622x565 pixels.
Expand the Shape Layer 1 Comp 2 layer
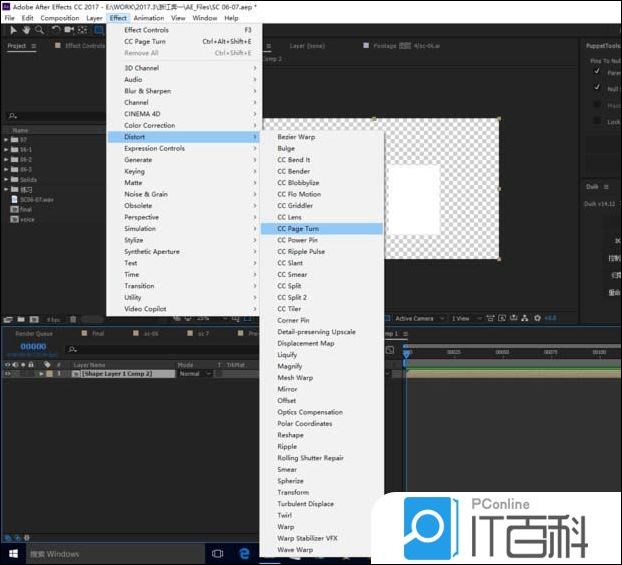point(42,373)
